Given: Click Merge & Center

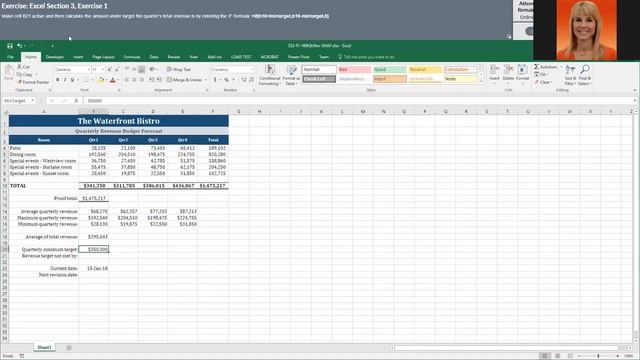Looking at the screenshot, I should 184,80.
